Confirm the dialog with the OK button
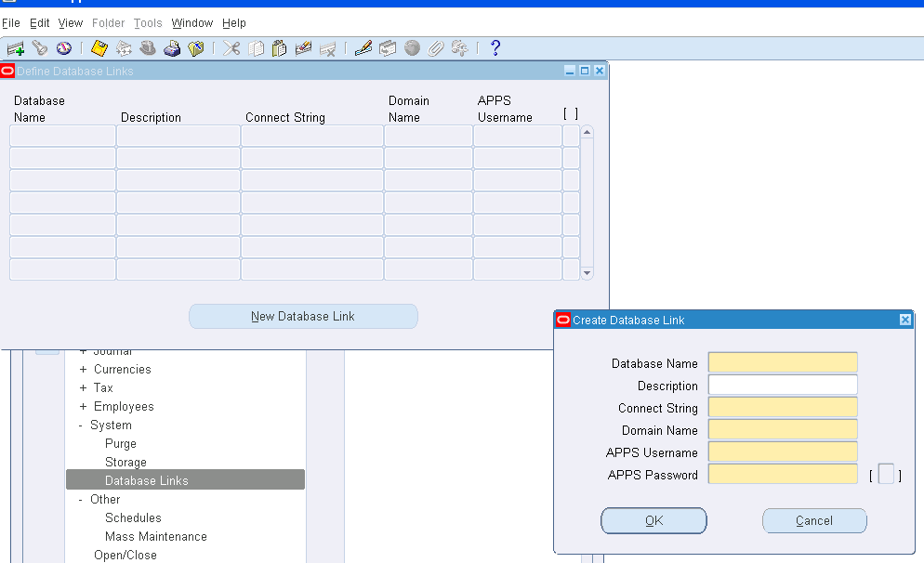The height and width of the screenshot is (563, 924). [654, 520]
